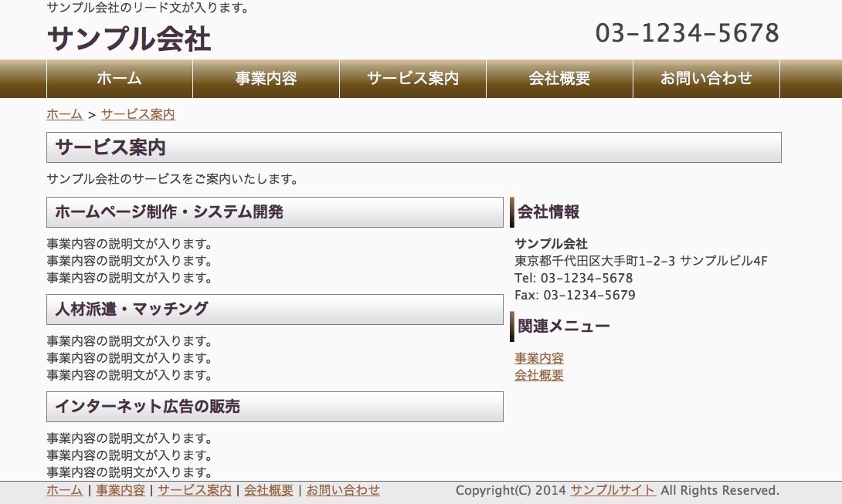Viewport: 842px width, 504px height.
Task: Open 会社概要 link under 関連メニュー
Action: tap(539, 375)
